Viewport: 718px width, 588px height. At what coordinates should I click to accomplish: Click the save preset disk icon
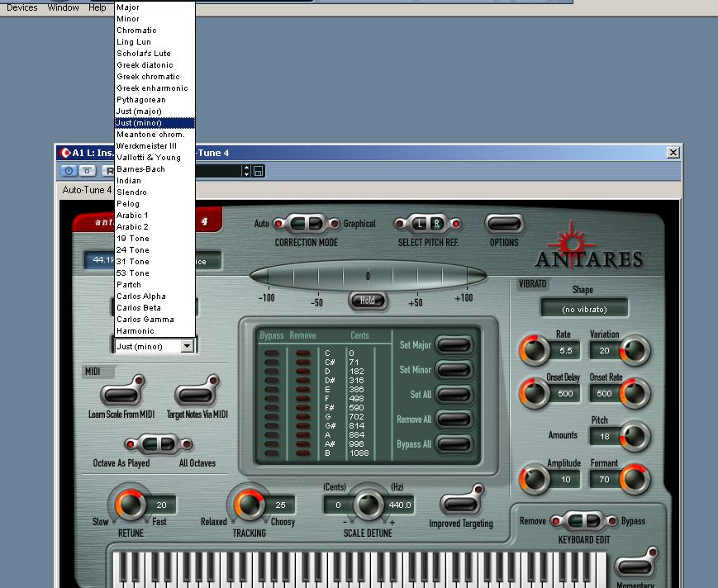click(259, 171)
